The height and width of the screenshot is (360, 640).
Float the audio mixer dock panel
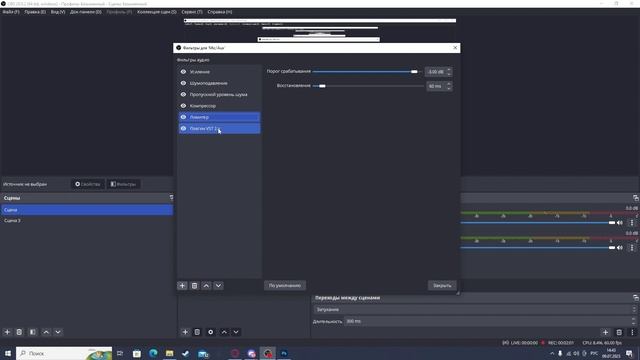coord(636,198)
